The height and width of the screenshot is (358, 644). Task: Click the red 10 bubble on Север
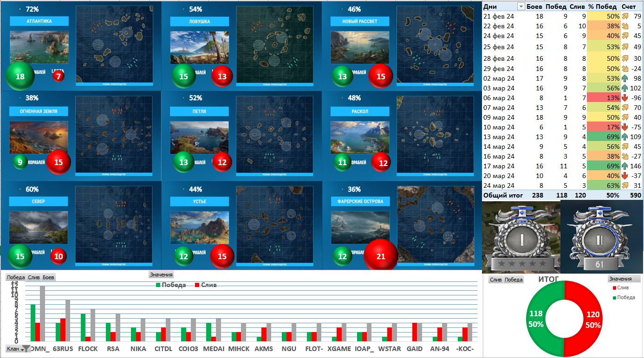[x=59, y=256]
